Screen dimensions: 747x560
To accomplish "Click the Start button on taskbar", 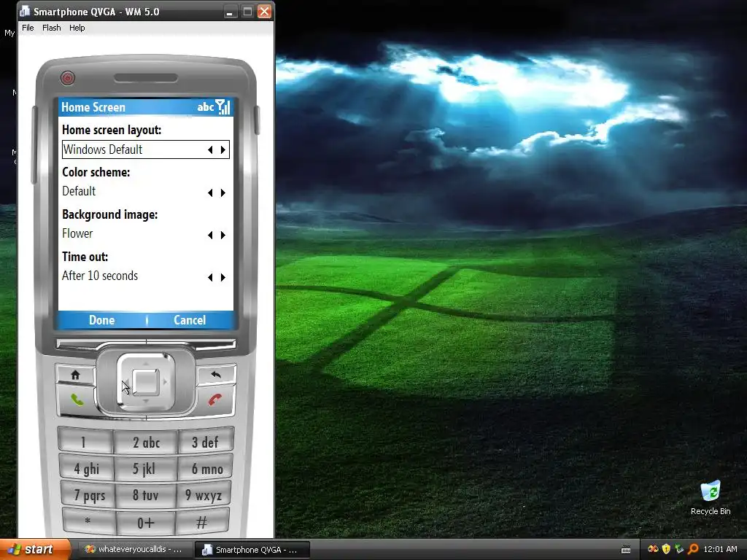I will click(x=35, y=550).
